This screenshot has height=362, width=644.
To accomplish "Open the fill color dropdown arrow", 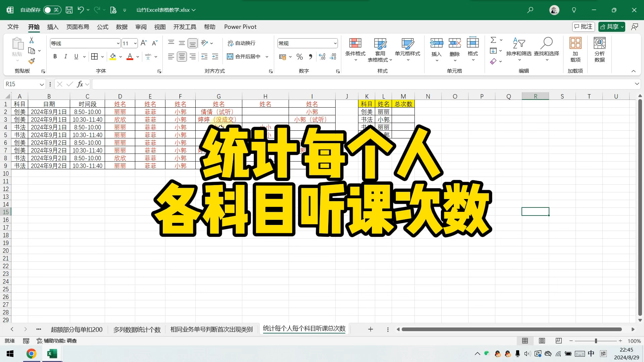I will [x=120, y=56].
